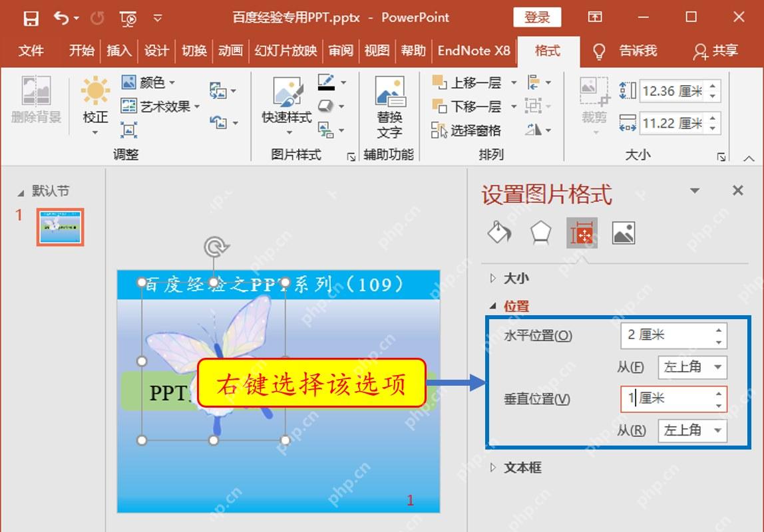The height and width of the screenshot is (532, 764).
Task: Start slideshow from beginning icon
Action: [128, 19]
